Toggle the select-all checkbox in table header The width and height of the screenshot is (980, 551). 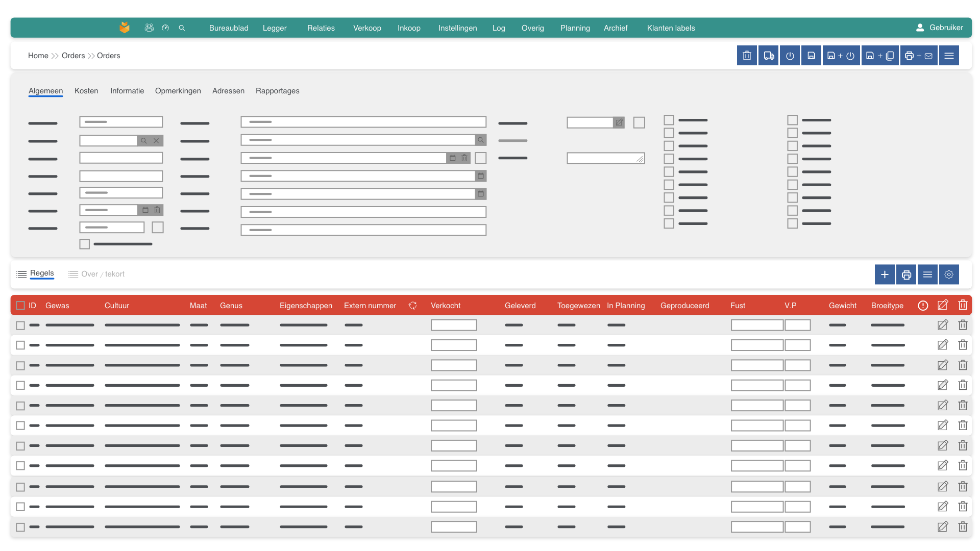[x=20, y=306]
